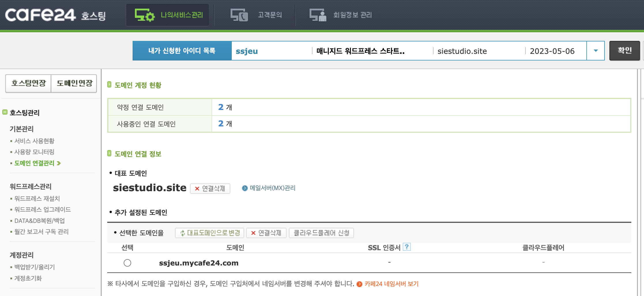Click the 호스팅연장 button
The image size is (644, 296).
[x=29, y=84]
